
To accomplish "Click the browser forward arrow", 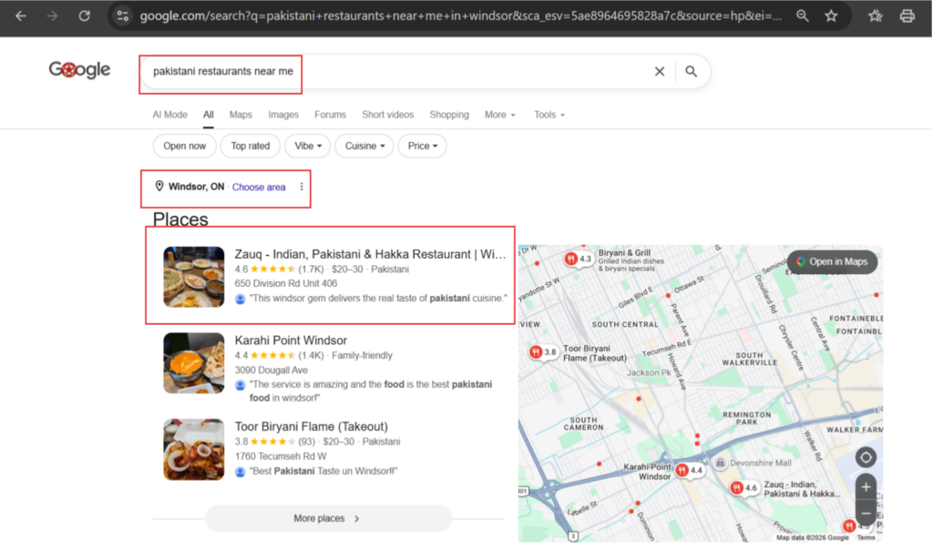I will (52, 16).
